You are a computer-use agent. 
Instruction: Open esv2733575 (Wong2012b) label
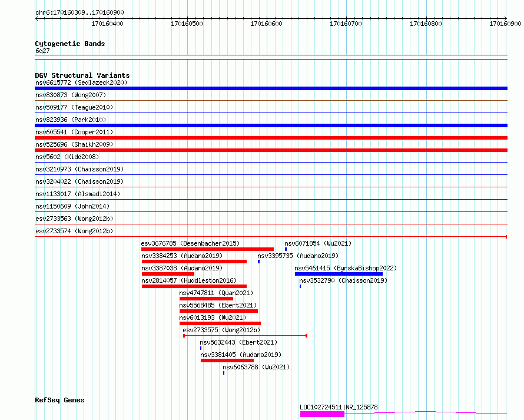pos(221,330)
